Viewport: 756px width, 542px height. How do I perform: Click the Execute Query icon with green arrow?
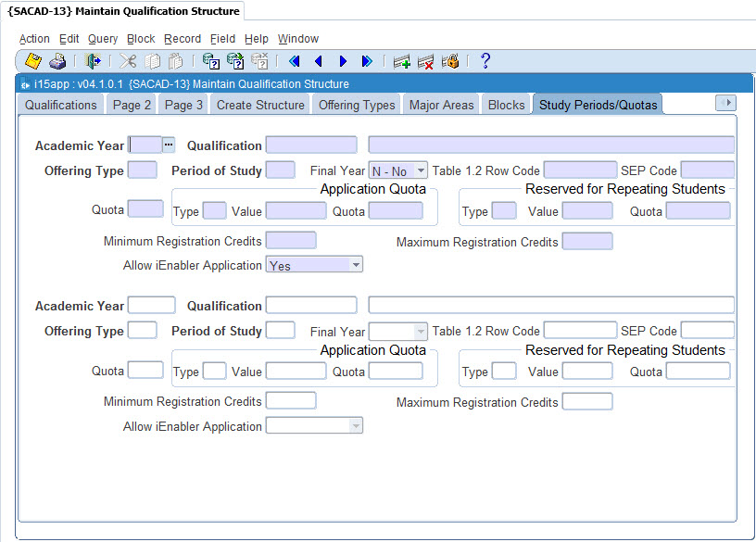(235, 61)
